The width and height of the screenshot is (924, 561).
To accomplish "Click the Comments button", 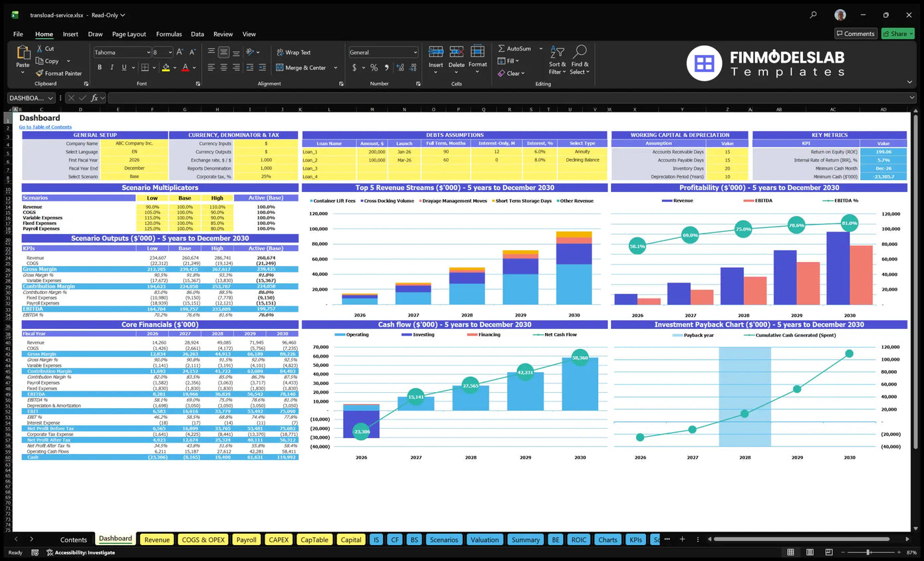I will pos(856,33).
